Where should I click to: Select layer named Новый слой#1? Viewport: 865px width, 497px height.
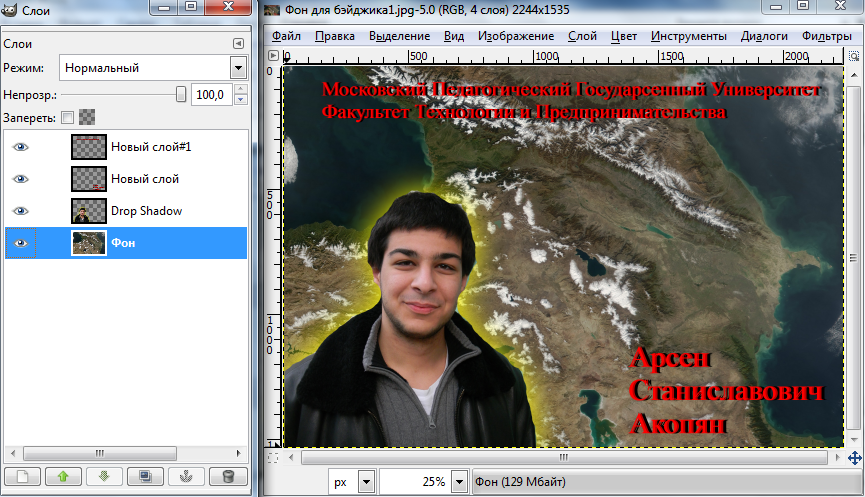151,147
